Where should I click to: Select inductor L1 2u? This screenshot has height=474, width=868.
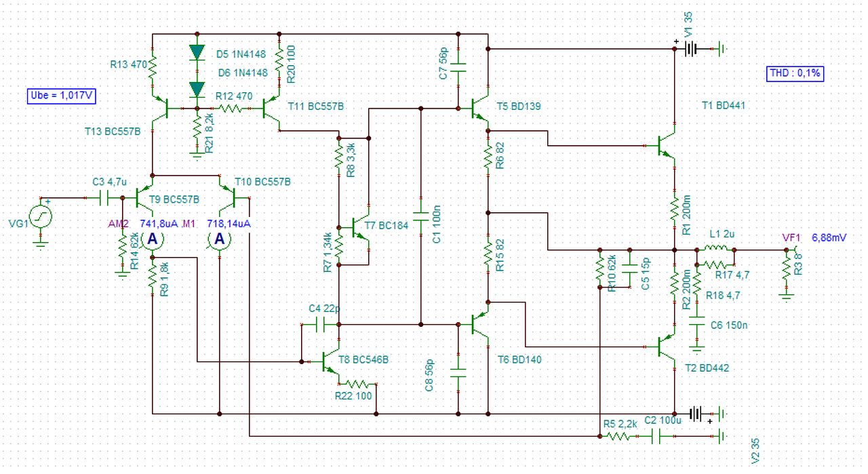click(715, 248)
